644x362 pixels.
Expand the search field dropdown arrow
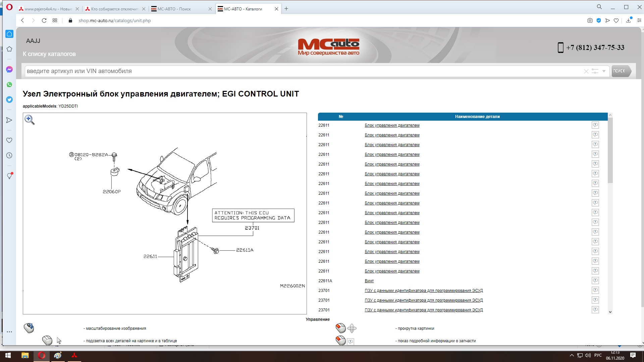click(604, 71)
